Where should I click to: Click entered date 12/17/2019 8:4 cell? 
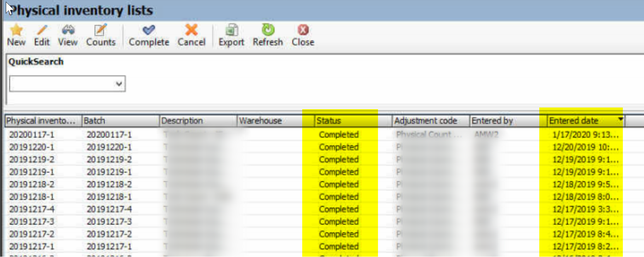[x=585, y=234]
